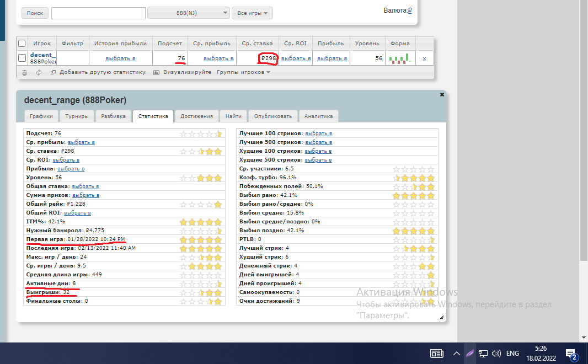Click the Форма bar chart thumbnail
Screen dimensions: 588x364
coord(400,58)
